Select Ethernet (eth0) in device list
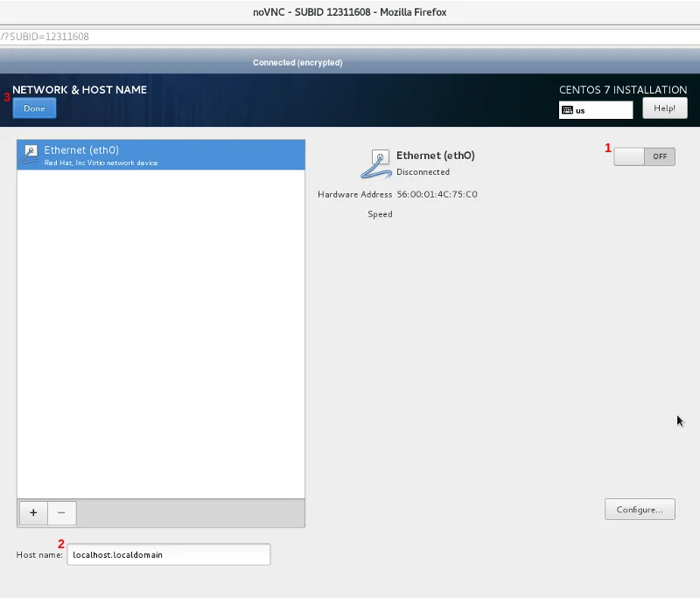700x598 pixels. [x=161, y=155]
